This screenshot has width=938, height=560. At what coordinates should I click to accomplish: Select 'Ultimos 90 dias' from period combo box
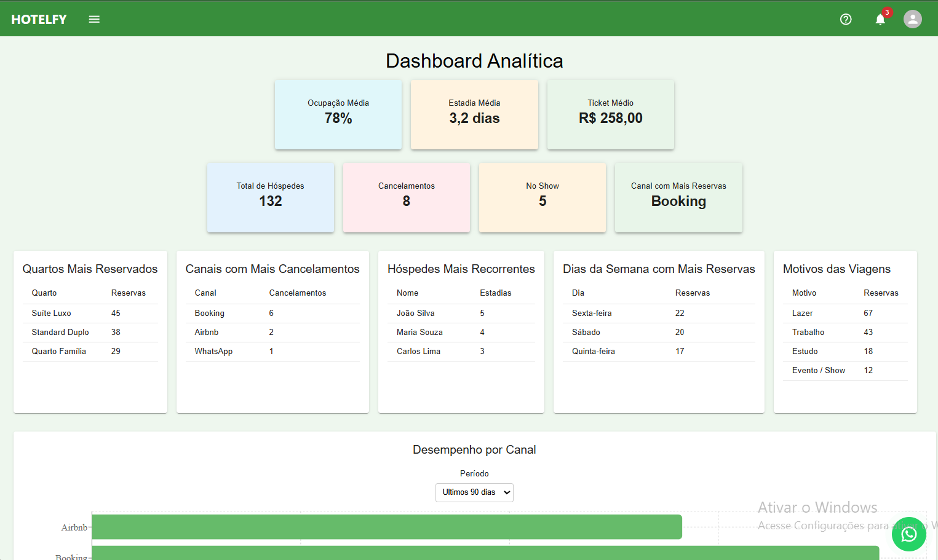(x=474, y=492)
